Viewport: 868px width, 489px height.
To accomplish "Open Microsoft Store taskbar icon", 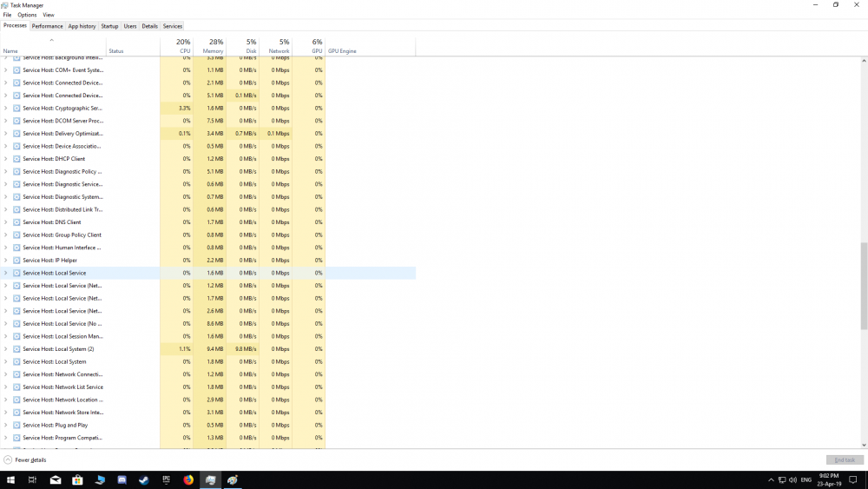I will pos(77,480).
